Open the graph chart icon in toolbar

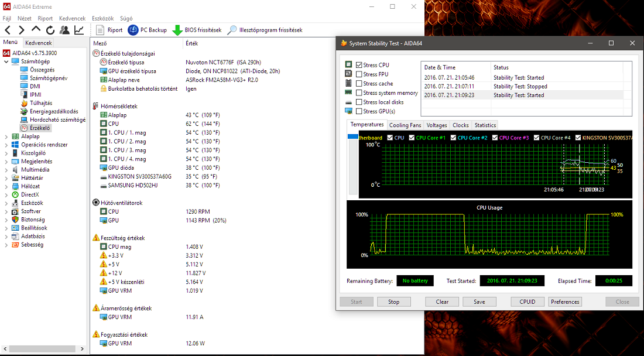[79, 30]
